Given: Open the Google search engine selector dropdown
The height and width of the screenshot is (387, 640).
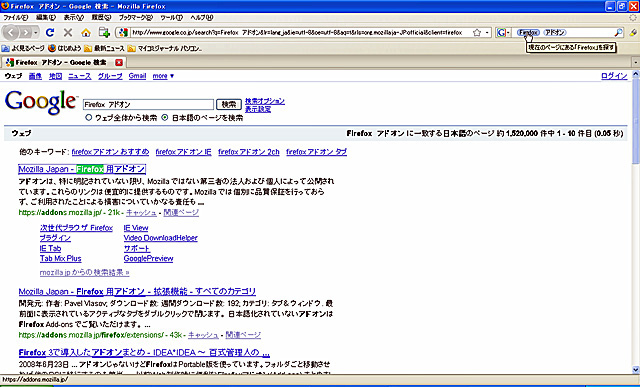Looking at the screenshot, I should point(503,33).
